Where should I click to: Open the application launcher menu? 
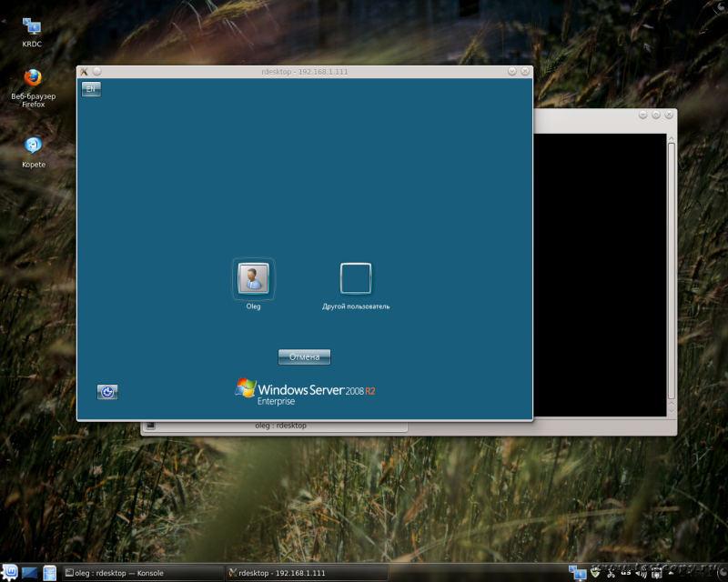click(x=10, y=573)
